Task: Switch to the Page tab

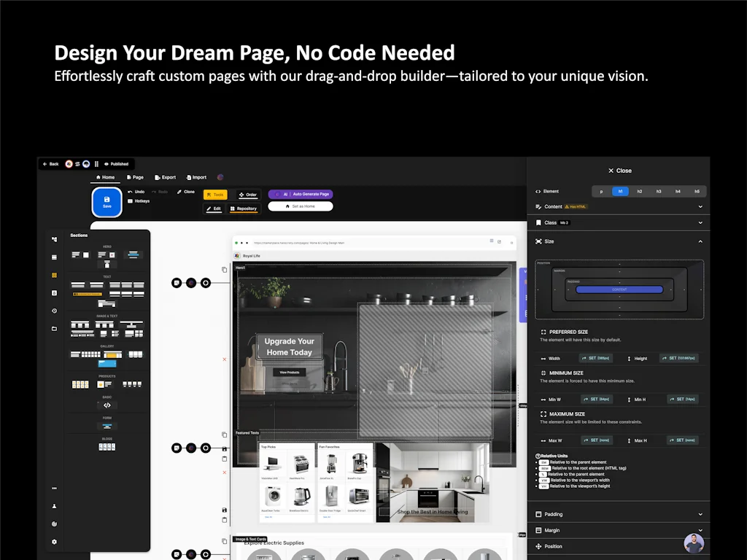Action: point(135,177)
